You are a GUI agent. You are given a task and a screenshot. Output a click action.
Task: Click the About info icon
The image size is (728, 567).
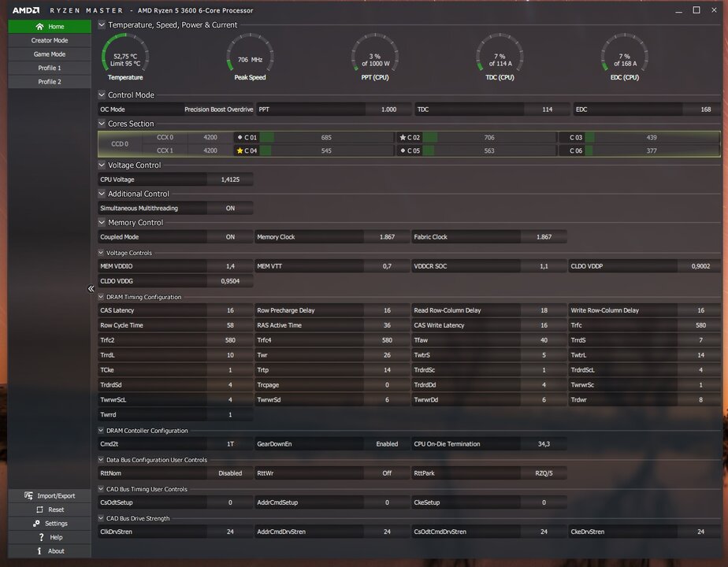(x=39, y=550)
